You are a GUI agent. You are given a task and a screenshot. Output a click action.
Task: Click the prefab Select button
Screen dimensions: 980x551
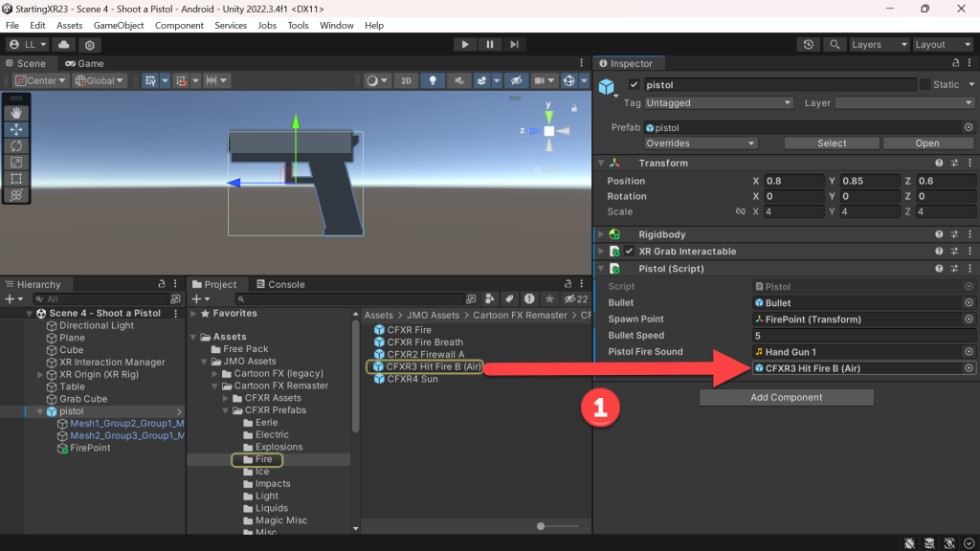pos(832,143)
